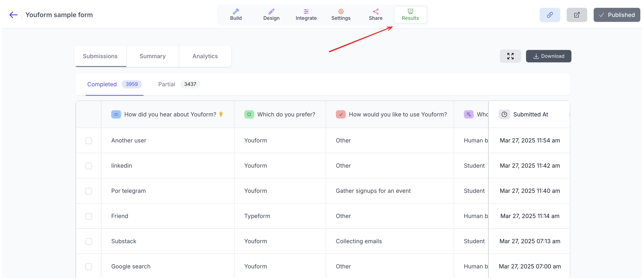Open form in new tab icon button
The width and height of the screenshot is (644, 280).
click(x=577, y=15)
